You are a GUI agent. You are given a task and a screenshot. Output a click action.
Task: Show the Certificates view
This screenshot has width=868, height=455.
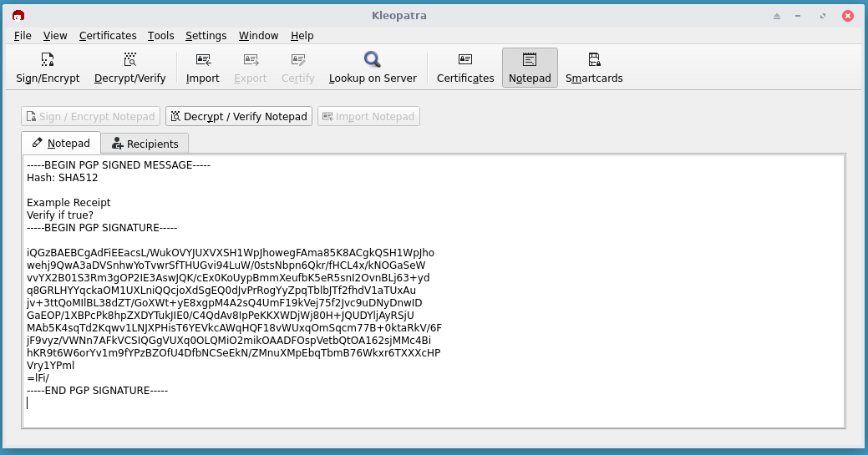click(465, 68)
